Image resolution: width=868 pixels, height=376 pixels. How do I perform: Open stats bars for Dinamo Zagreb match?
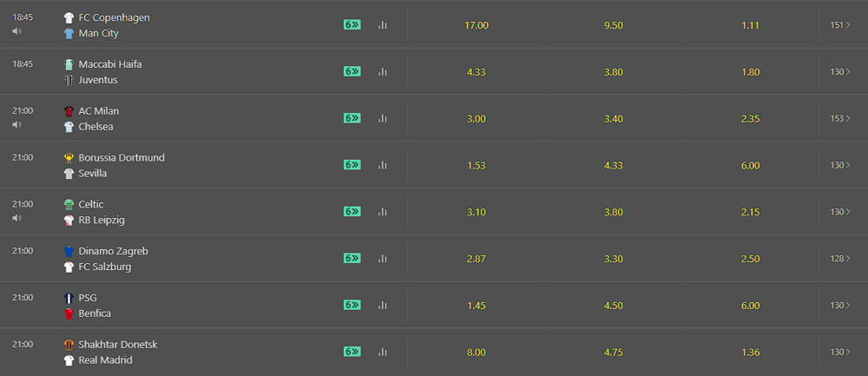pos(382,259)
